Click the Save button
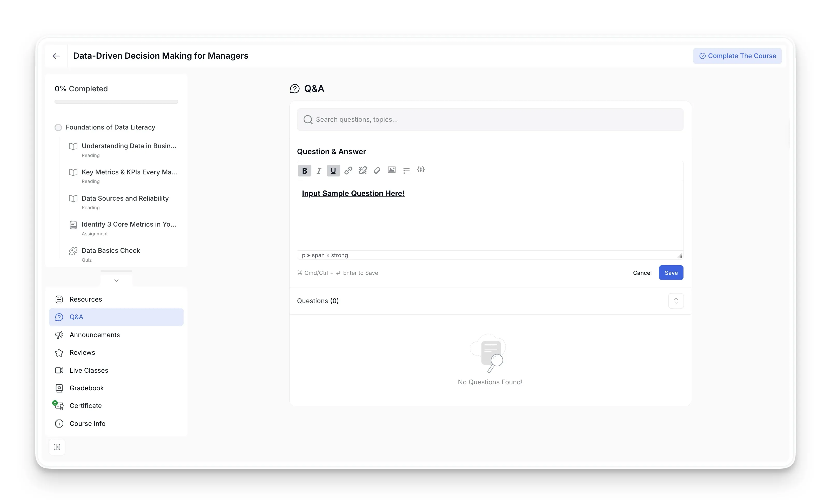This screenshot has width=831, height=504. (671, 273)
